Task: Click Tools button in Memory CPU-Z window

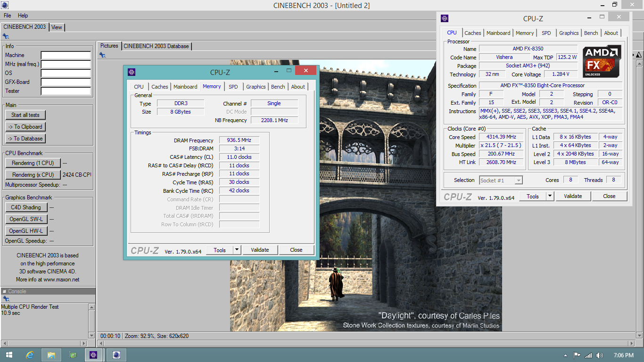Action: click(x=220, y=250)
